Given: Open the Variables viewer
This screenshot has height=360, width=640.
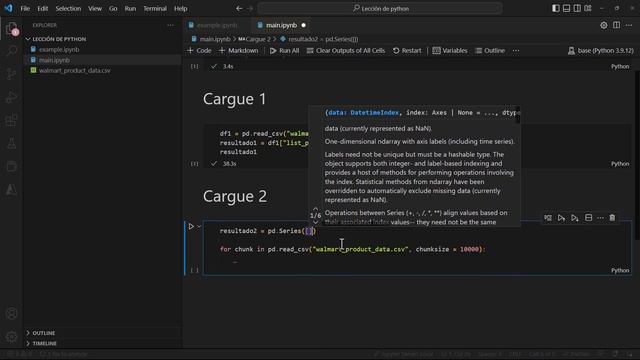Looking at the screenshot, I should 450,51.
